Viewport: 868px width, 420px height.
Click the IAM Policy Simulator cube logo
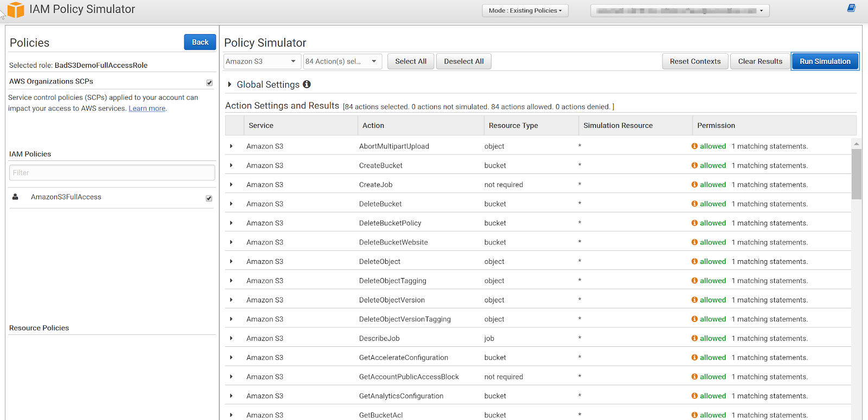click(x=16, y=10)
